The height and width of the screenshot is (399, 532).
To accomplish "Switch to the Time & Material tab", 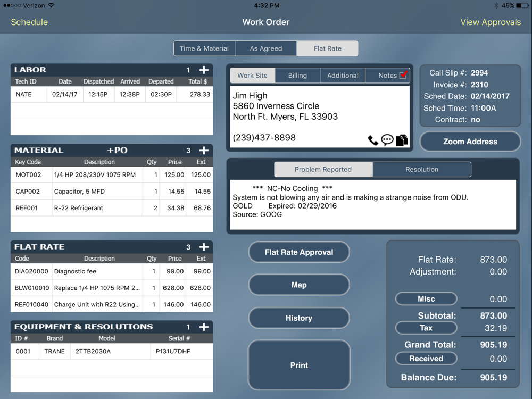I will click(x=204, y=48).
